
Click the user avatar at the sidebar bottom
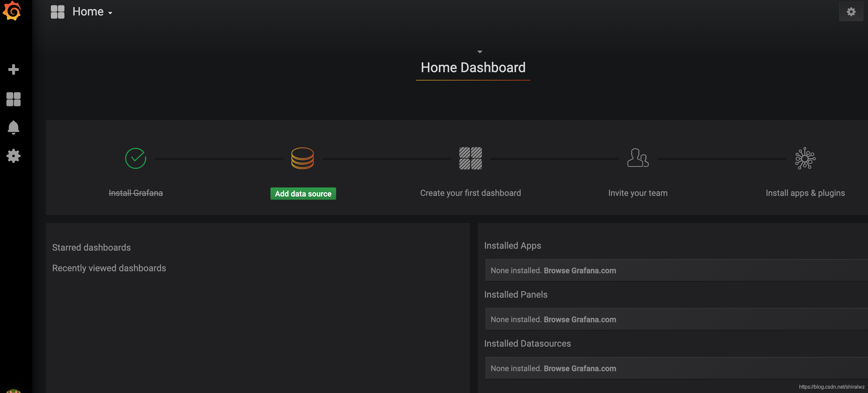click(14, 391)
